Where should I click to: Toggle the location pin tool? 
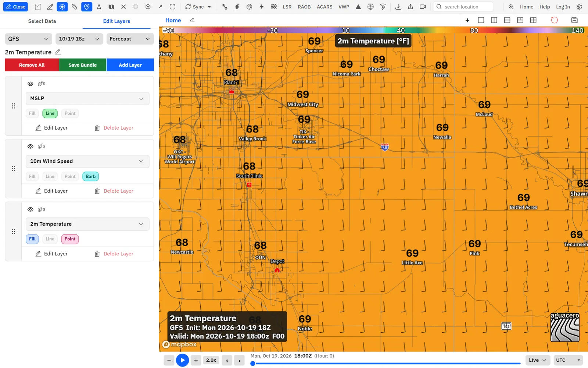(x=87, y=7)
